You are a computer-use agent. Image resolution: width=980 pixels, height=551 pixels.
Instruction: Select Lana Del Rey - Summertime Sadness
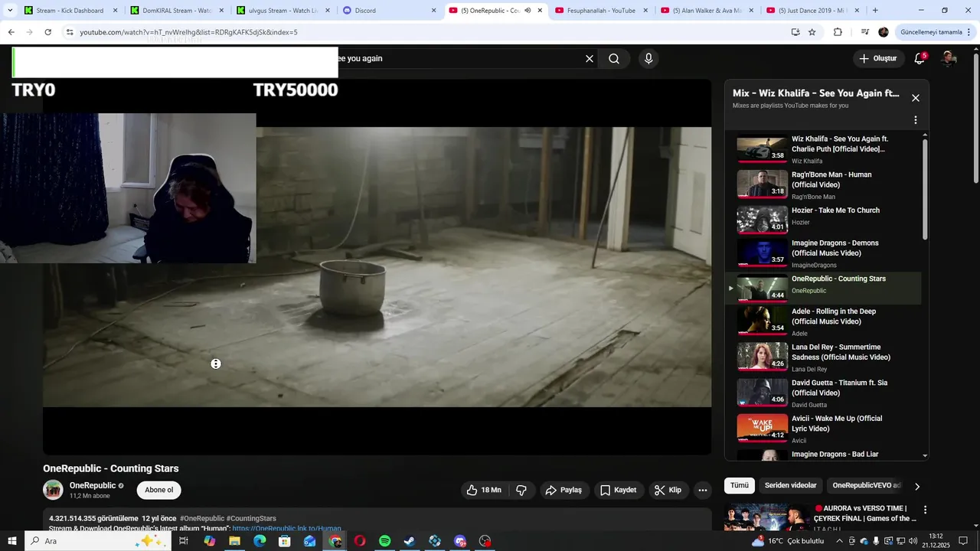coord(823,357)
